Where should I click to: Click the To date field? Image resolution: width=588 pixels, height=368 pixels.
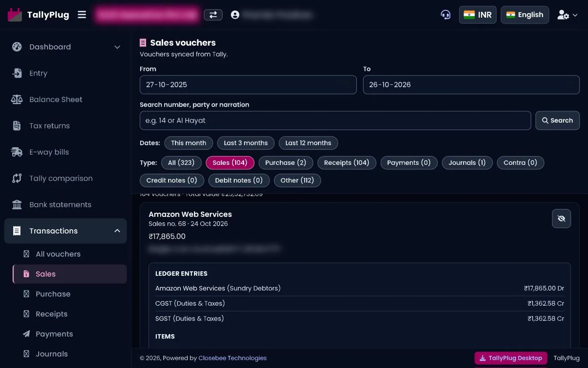point(471,84)
